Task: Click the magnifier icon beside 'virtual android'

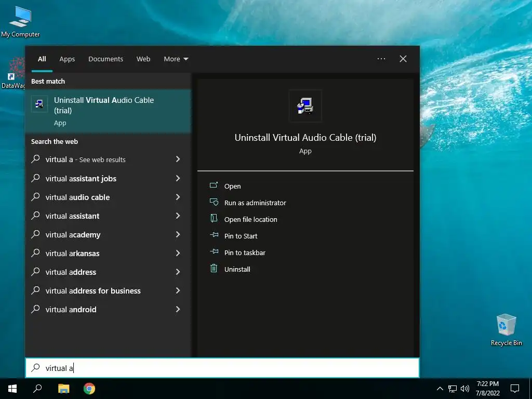Action: click(x=36, y=309)
